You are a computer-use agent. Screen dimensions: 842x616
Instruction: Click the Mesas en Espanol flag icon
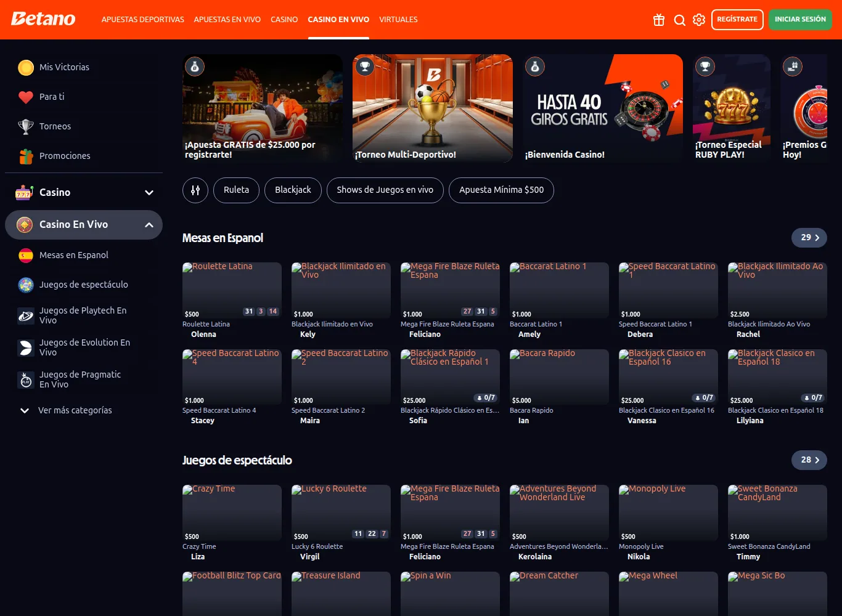pyautogui.click(x=26, y=255)
